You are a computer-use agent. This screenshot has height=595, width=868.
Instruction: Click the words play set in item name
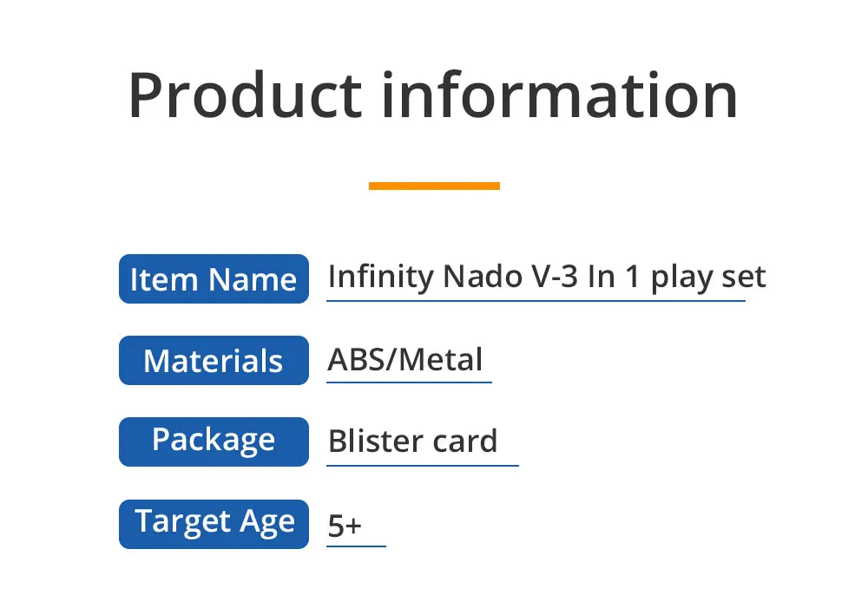708,278
